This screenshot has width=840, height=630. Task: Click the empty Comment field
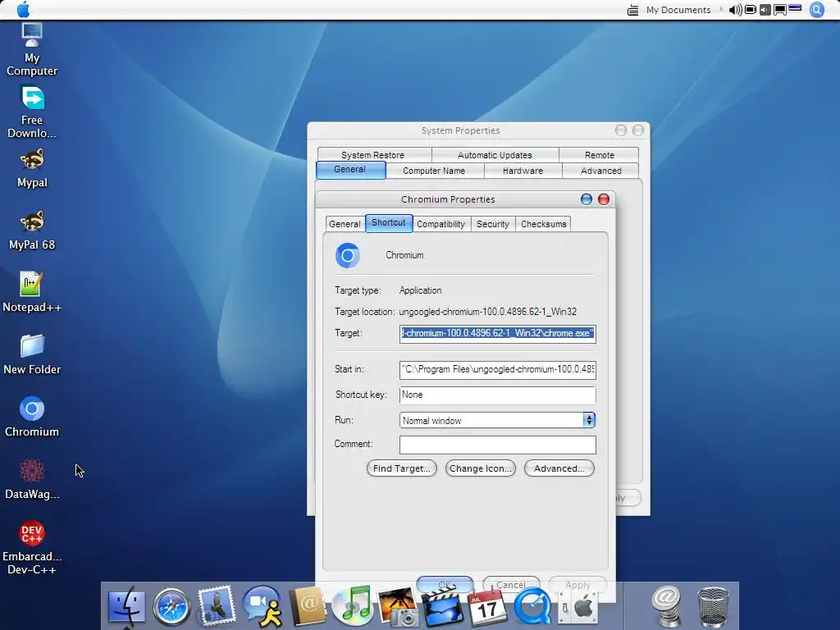tap(498, 445)
